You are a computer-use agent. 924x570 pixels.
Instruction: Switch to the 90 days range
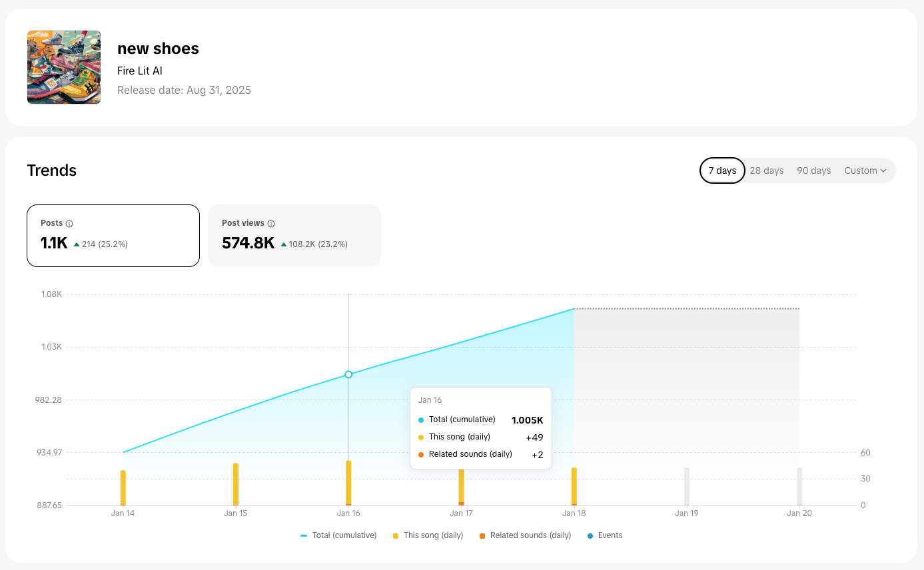[813, 170]
